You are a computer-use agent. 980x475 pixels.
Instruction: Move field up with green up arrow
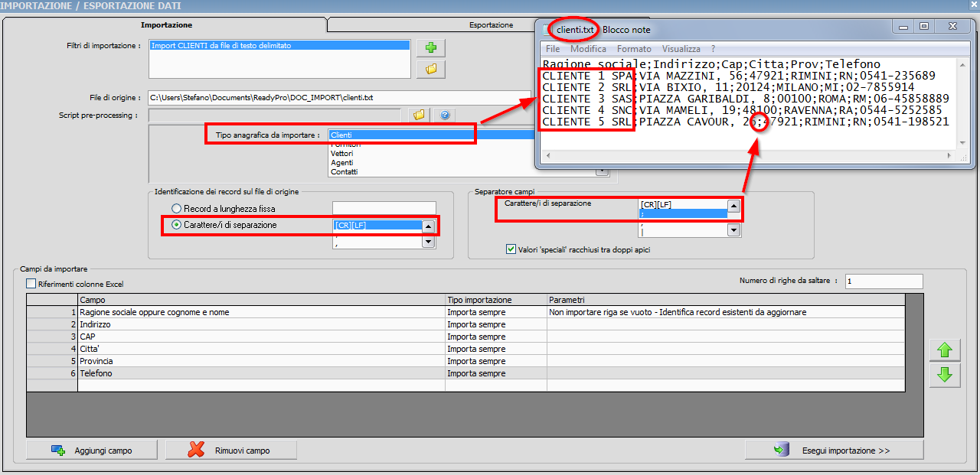click(944, 350)
